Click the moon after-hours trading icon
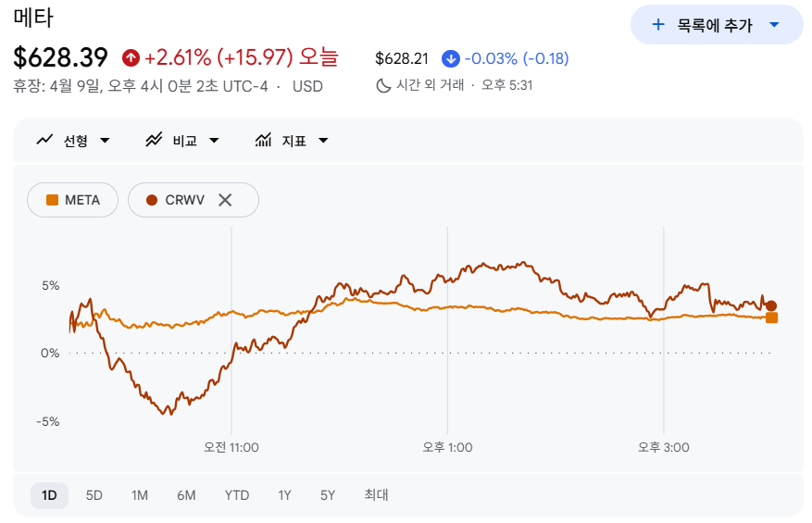The height and width of the screenshot is (523, 812). (383, 85)
